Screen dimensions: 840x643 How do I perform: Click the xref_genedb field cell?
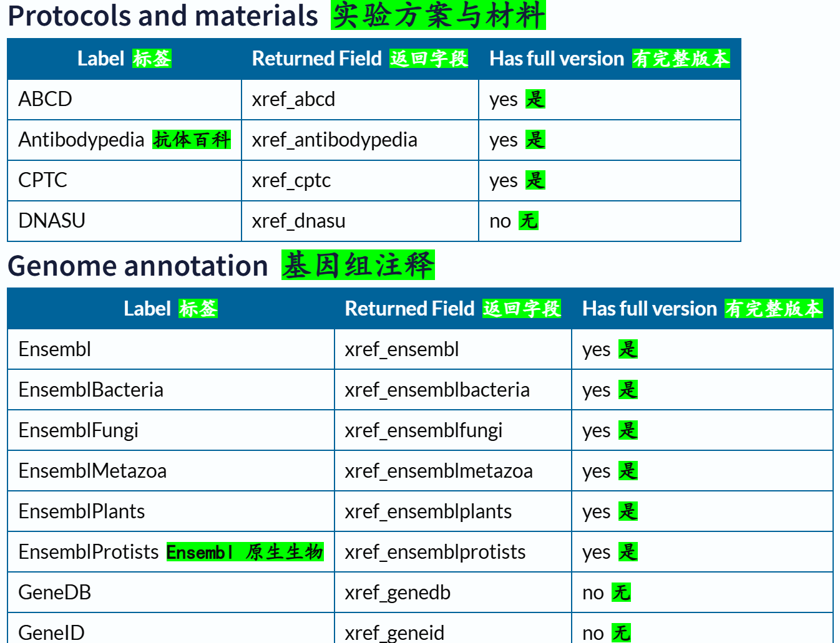click(453, 592)
